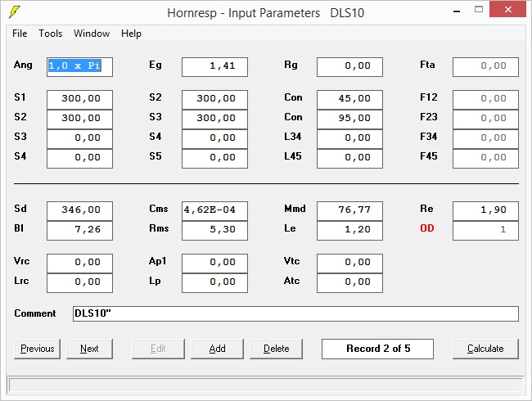
Task: Click the Sd field with 346,00
Action: pyautogui.click(x=79, y=211)
